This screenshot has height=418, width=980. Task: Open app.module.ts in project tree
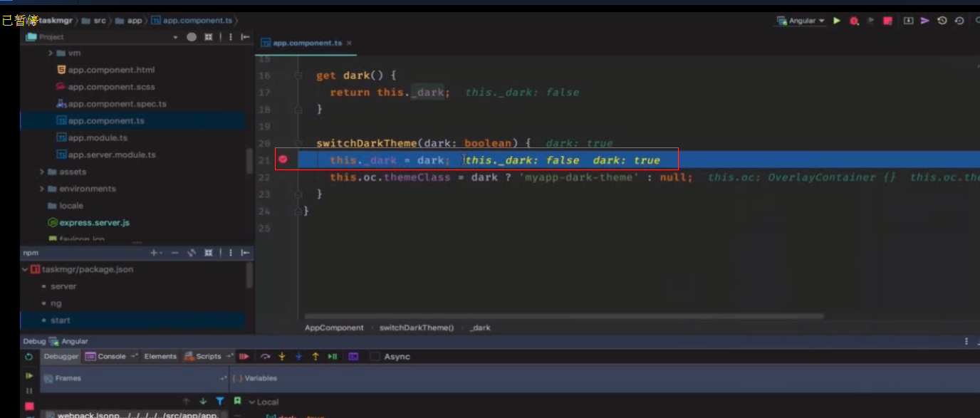[92, 137]
